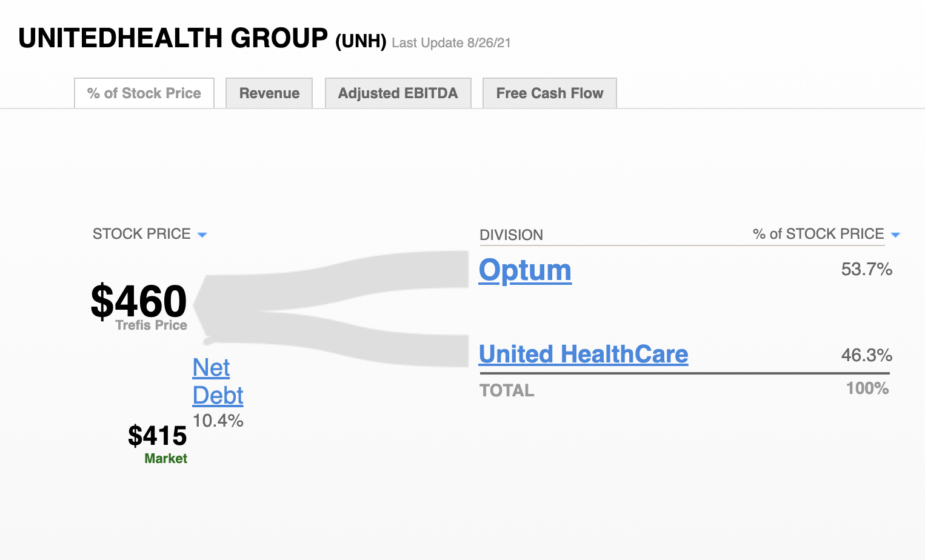The height and width of the screenshot is (560, 925).
Task: Open the STOCK PRICE dropdown arrow
Action: (202, 235)
